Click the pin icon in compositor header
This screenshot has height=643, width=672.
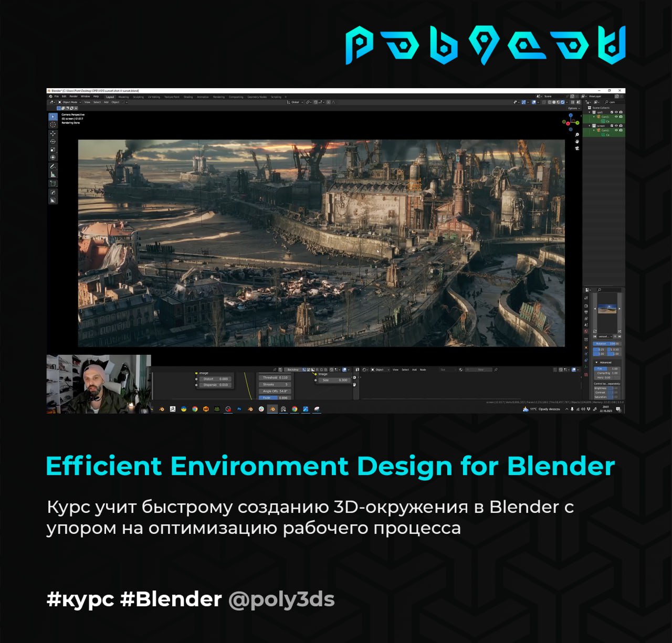click(x=275, y=370)
